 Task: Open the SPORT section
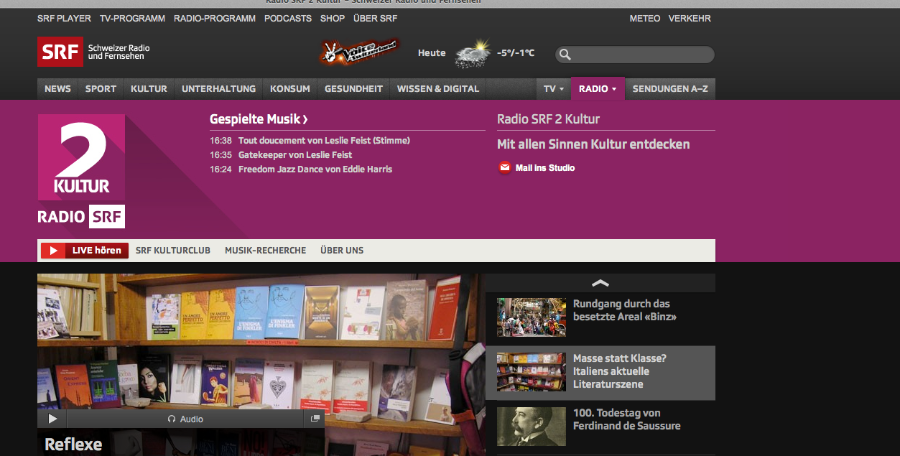(x=100, y=89)
